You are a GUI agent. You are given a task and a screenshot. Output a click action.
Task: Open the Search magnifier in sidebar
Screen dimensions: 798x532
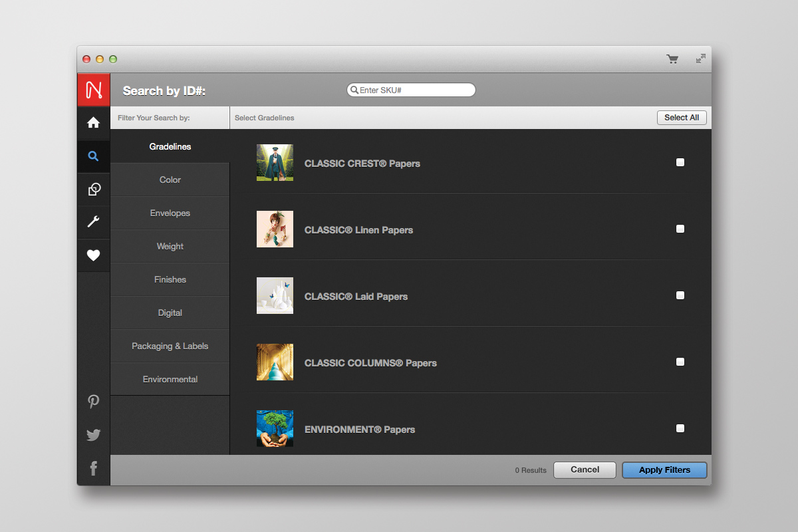[x=94, y=156]
